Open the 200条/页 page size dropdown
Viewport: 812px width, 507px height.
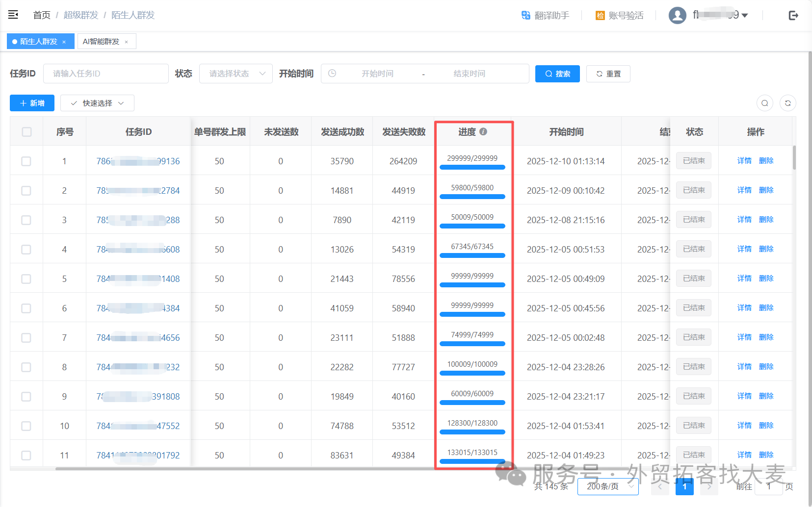[608, 486]
